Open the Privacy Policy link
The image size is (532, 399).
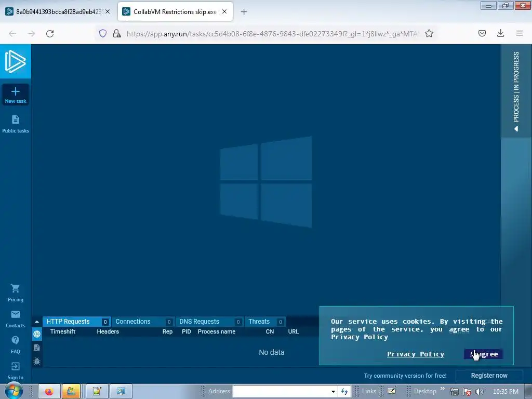(x=416, y=354)
